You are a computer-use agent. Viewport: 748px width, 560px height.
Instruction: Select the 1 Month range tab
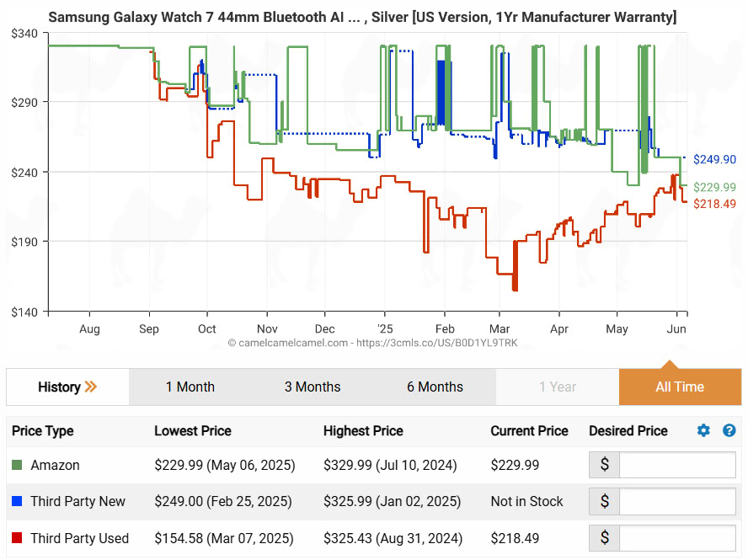tap(190, 387)
